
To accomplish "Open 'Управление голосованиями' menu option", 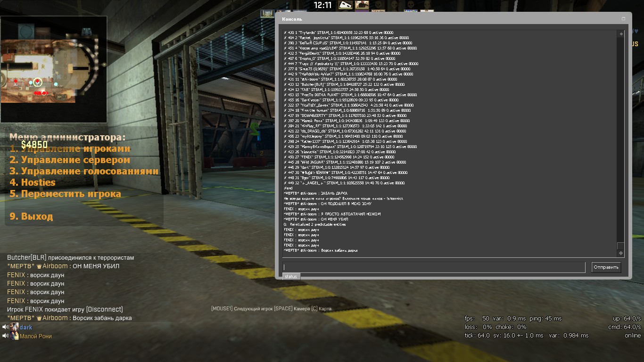I will pos(84,171).
